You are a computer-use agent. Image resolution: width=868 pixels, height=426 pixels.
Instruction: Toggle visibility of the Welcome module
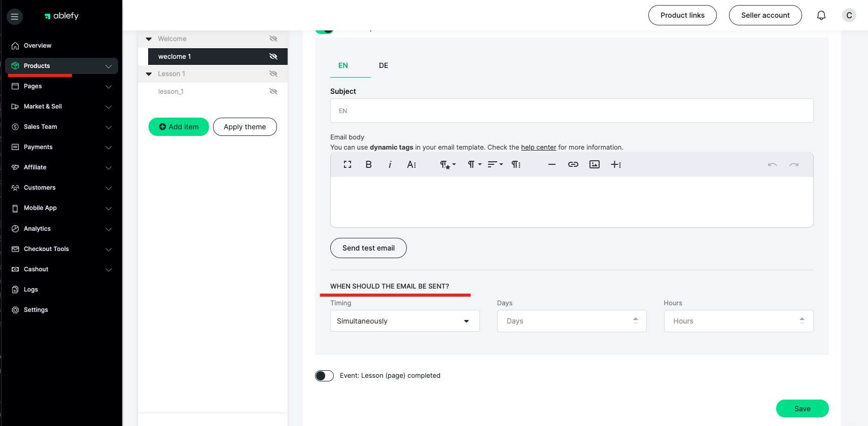273,39
